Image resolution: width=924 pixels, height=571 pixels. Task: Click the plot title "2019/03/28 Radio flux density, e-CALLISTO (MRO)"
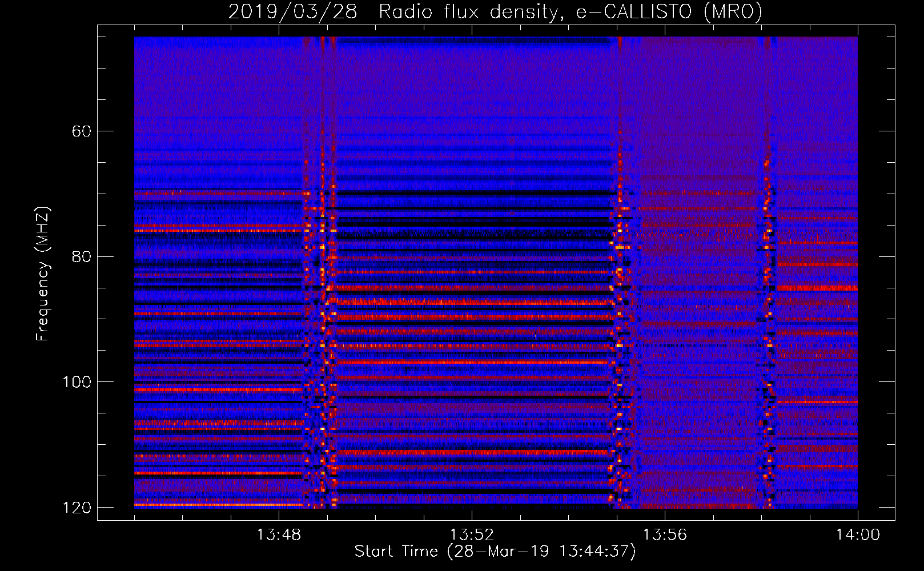point(495,12)
